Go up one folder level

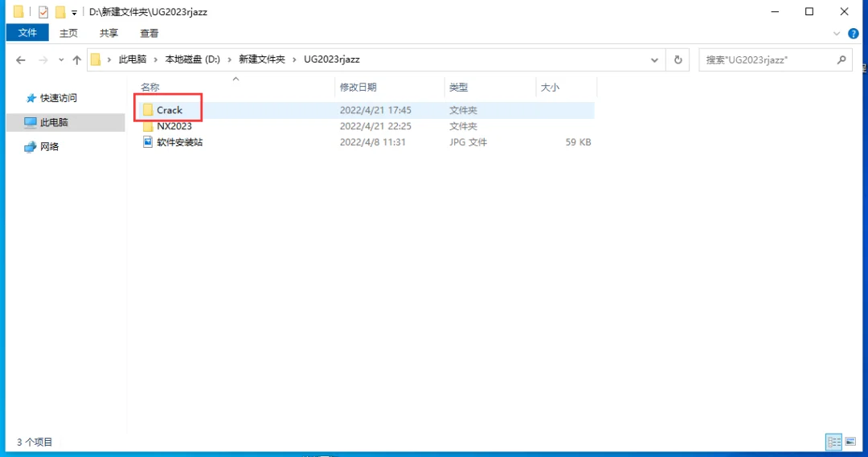click(76, 59)
